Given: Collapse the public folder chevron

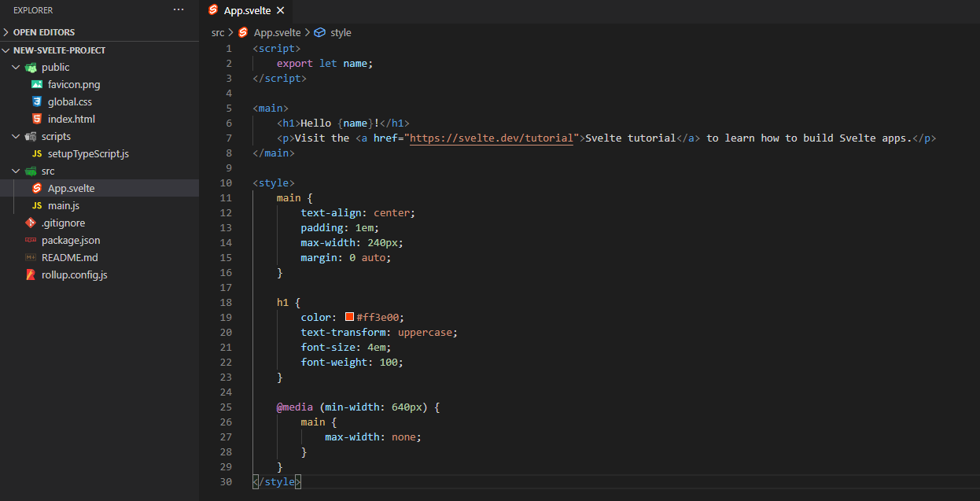Looking at the screenshot, I should [16, 67].
